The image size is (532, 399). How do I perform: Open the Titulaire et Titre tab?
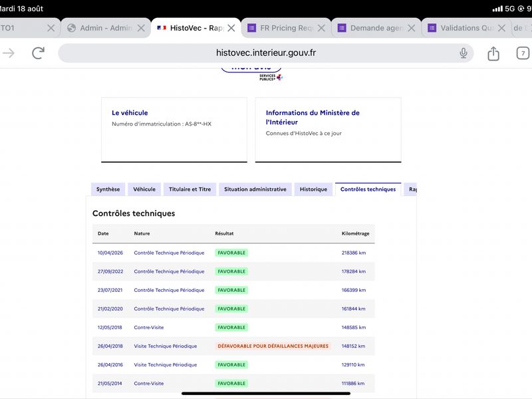190,190
